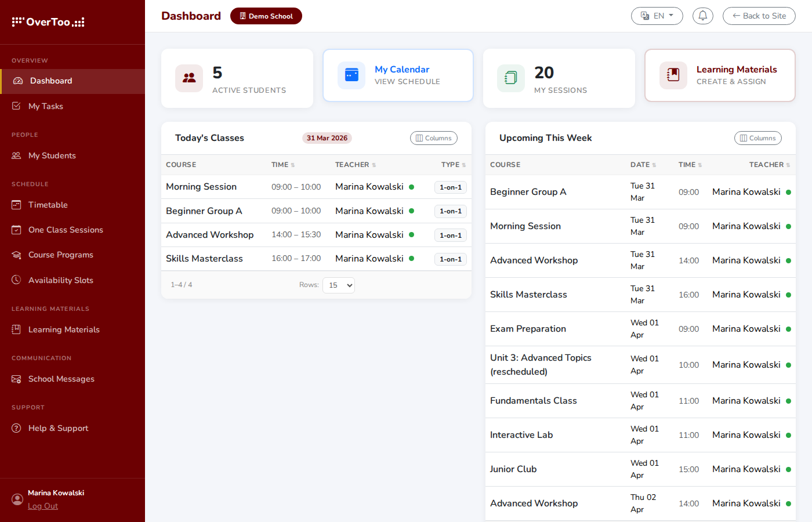812x522 pixels.
Task: Select the One Class Sessions icon
Action: tap(16, 230)
